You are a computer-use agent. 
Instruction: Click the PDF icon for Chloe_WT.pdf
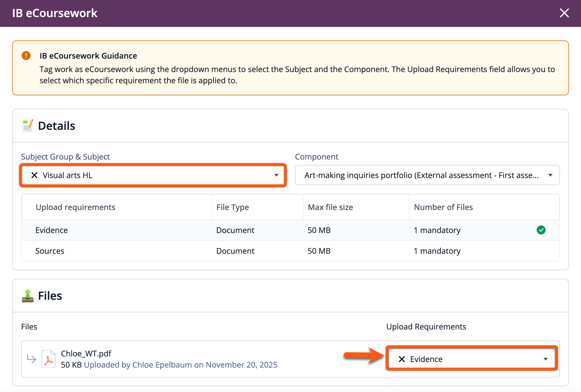49,359
